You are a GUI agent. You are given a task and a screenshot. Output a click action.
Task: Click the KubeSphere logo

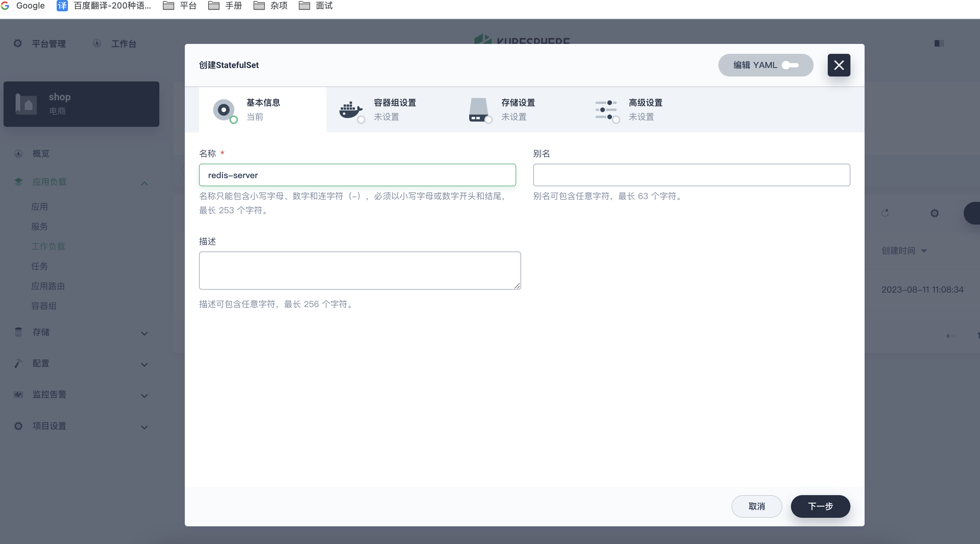tap(522, 40)
